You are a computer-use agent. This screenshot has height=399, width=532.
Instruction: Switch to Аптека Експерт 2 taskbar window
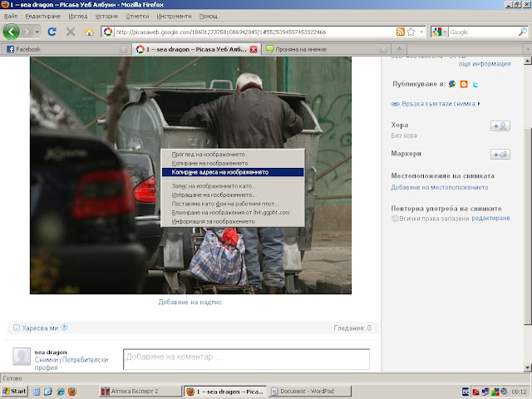click(140, 392)
